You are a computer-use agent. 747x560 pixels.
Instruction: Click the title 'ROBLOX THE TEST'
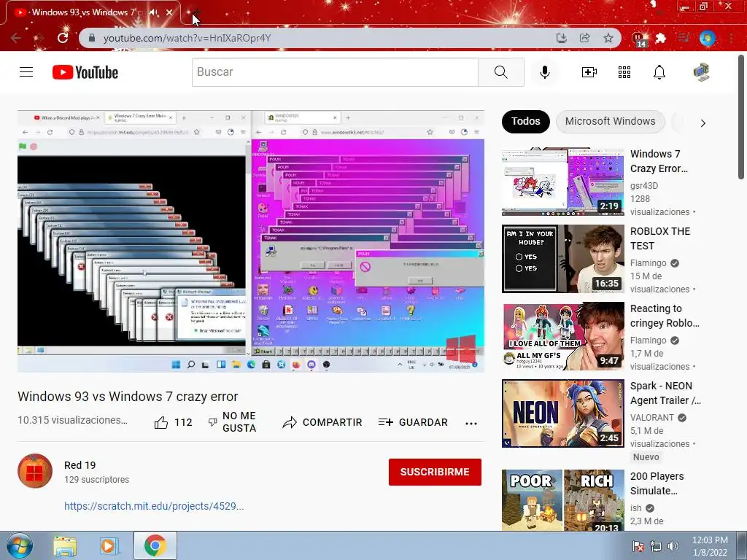pyautogui.click(x=659, y=238)
